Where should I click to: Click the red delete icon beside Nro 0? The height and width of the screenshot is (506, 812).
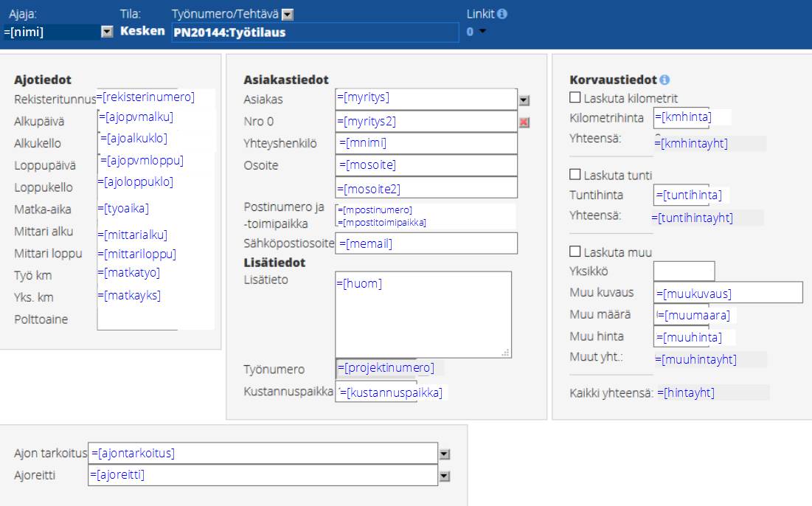click(x=524, y=122)
